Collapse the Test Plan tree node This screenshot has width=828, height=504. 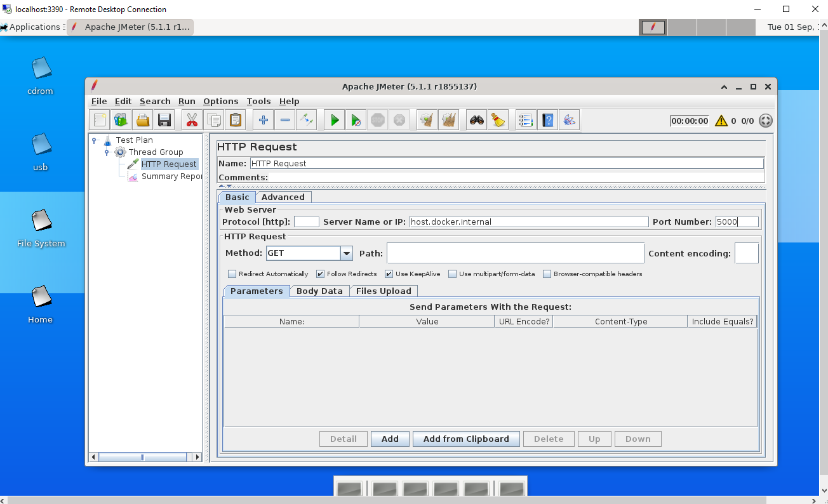click(95, 140)
